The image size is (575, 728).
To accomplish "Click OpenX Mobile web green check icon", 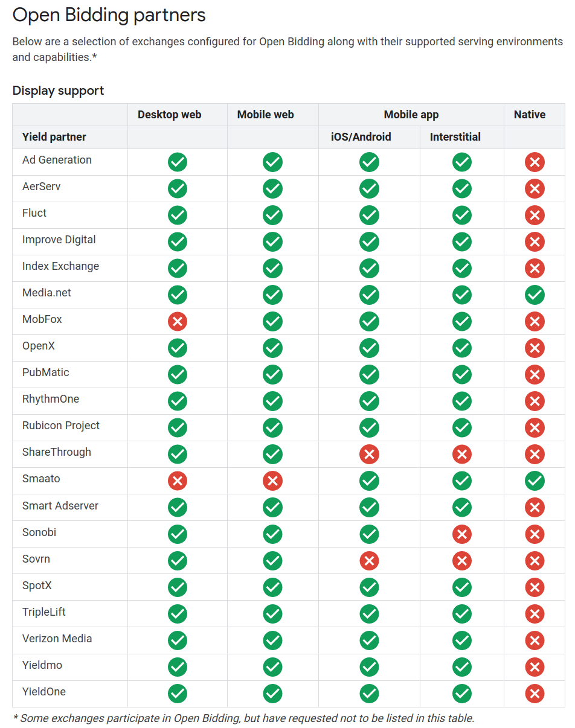I will click(x=272, y=348).
